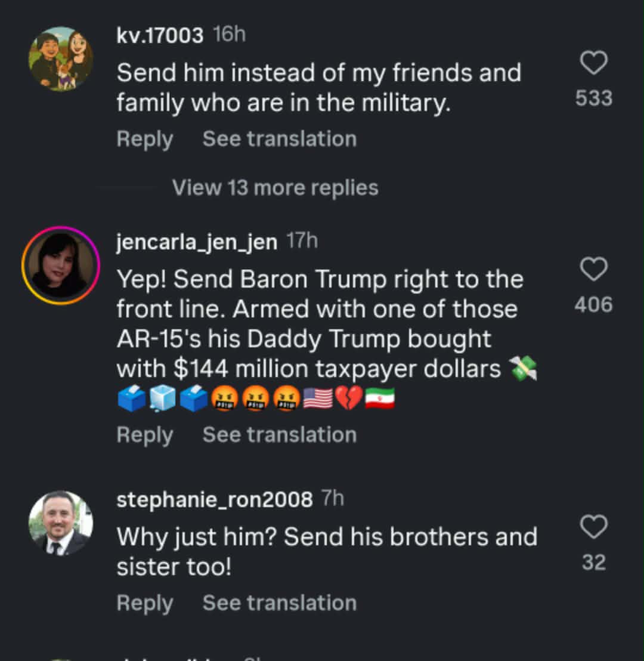See translation of jencarla_jen_jen's comment
Viewport: 644px width, 661px height.
(279, 435)
